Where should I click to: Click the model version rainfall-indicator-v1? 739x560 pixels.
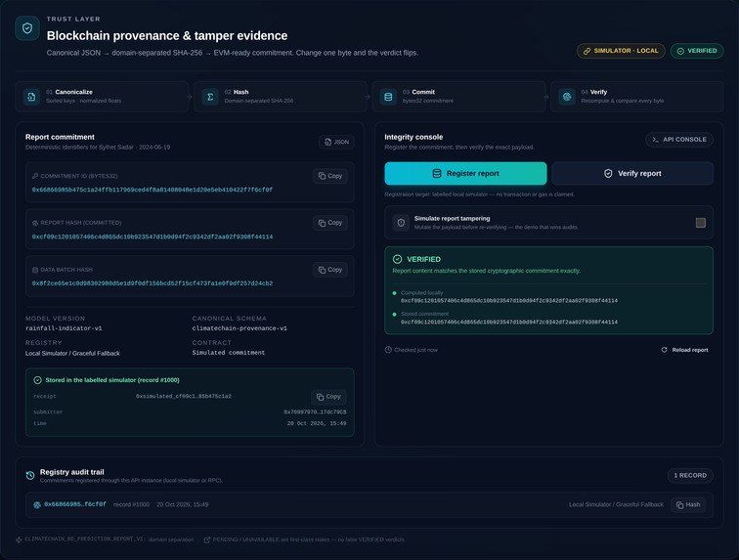64,328
